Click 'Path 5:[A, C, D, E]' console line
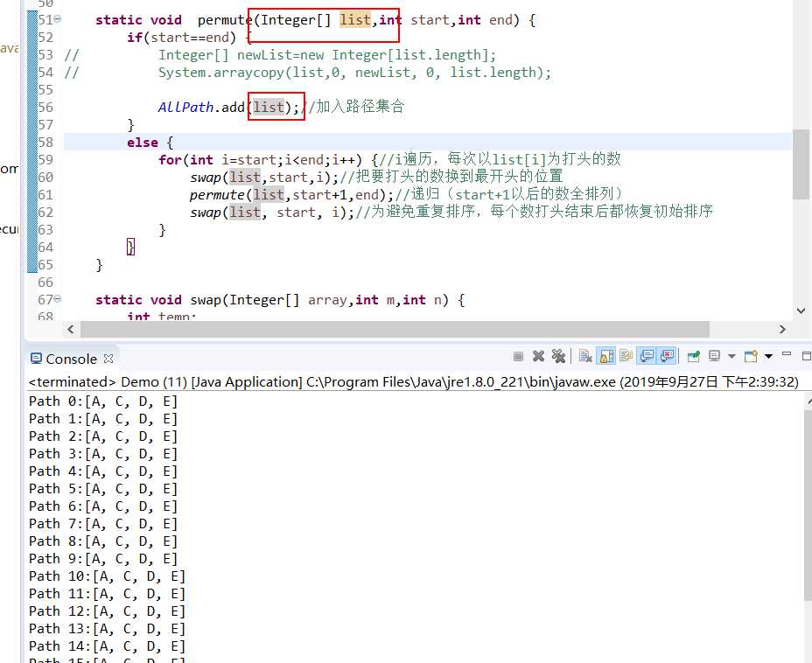The height and width of the screenshot is (663, 812). [103, 489]
